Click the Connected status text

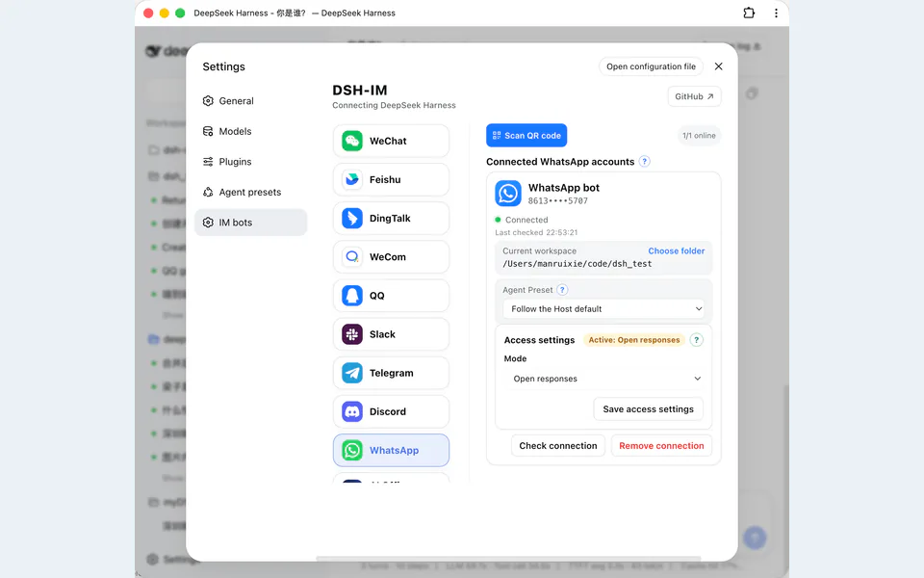coord(526,220)
